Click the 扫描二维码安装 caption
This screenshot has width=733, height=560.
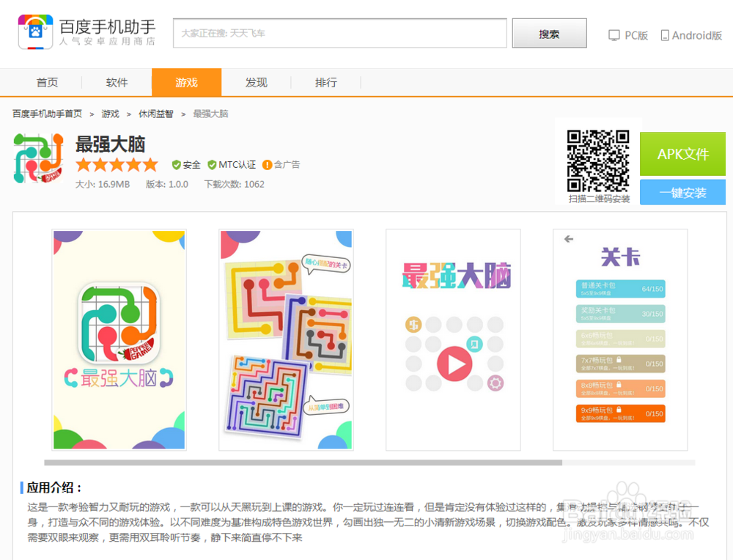[599, 199]
